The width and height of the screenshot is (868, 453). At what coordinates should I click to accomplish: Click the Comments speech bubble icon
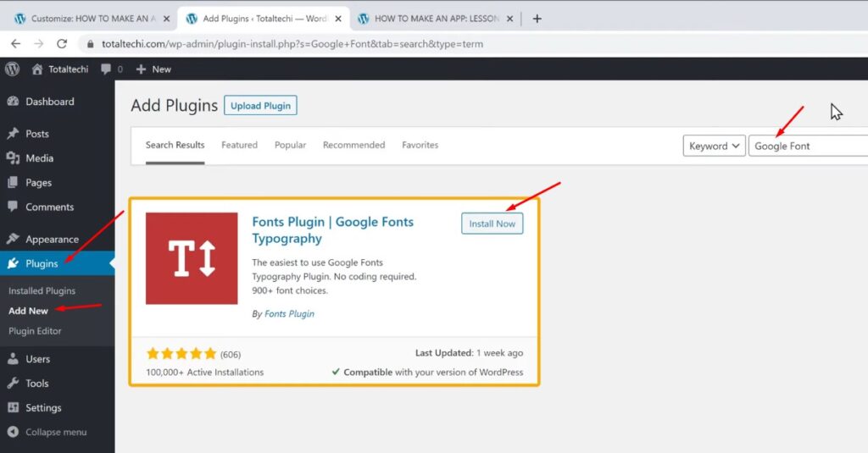pyautogui.click(x=13, y=207)
